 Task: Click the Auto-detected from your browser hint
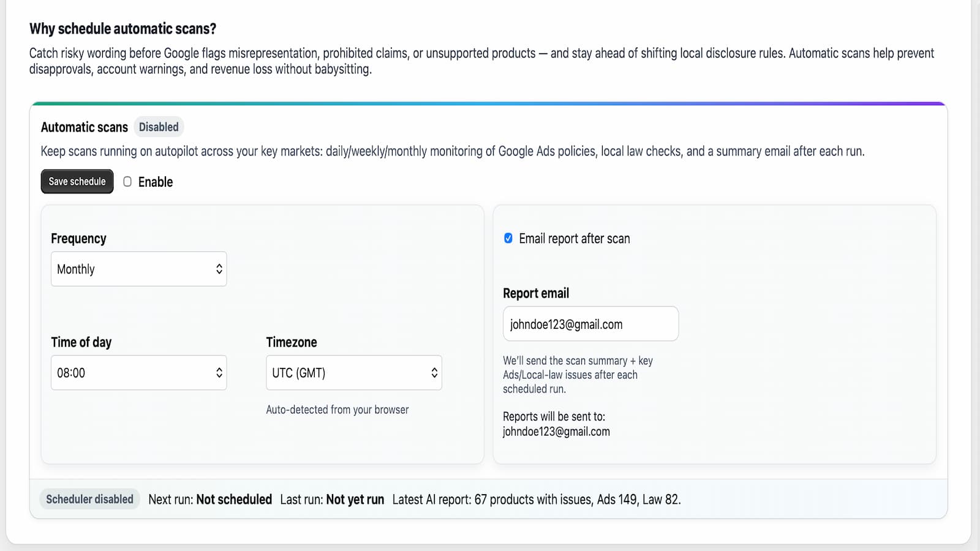coord(337,410)
